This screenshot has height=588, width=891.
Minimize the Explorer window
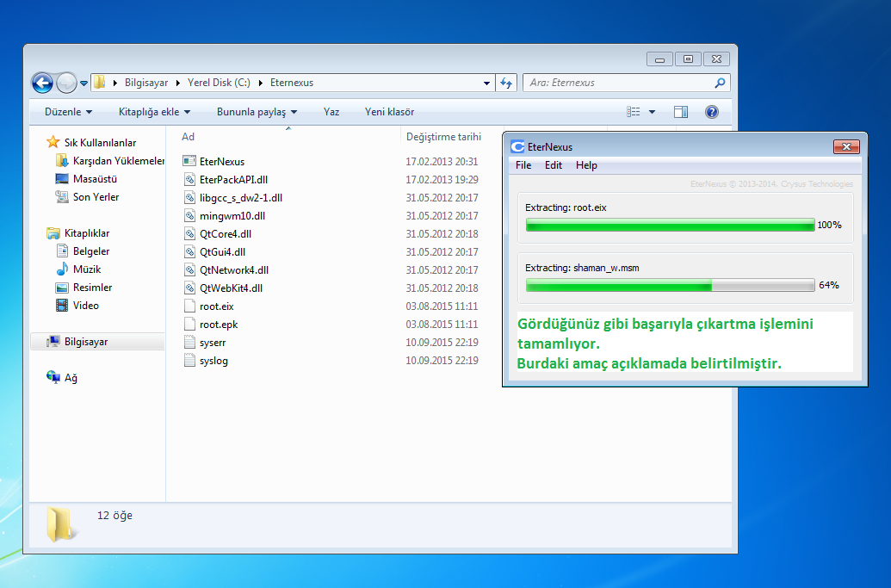(659, 59)
